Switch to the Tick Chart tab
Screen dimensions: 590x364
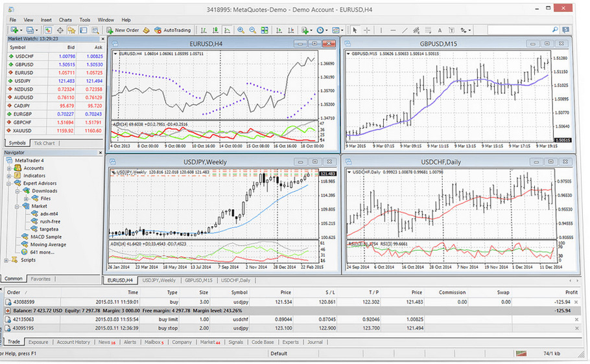coord(44,143)
